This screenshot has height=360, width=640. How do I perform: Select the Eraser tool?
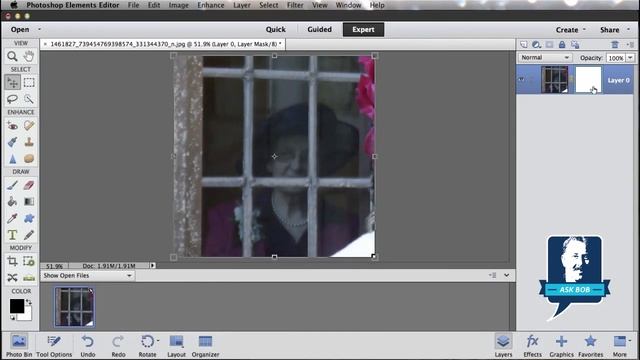point(29,185)
